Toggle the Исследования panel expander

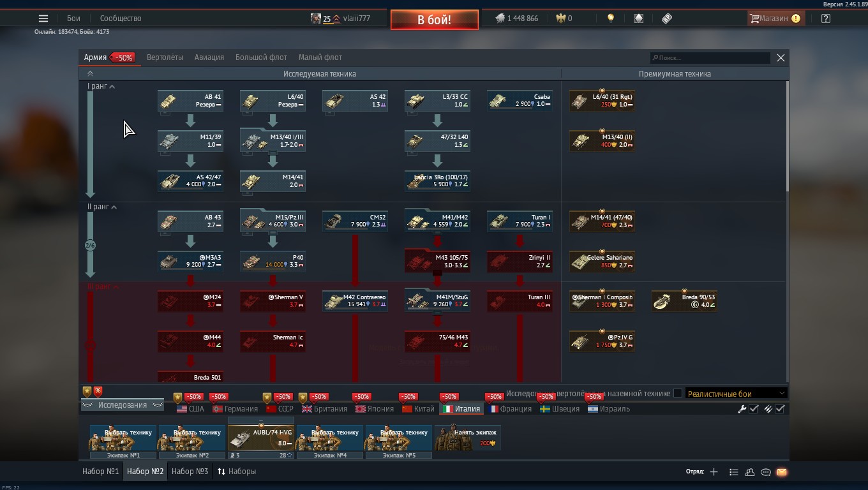pos(122,405)
